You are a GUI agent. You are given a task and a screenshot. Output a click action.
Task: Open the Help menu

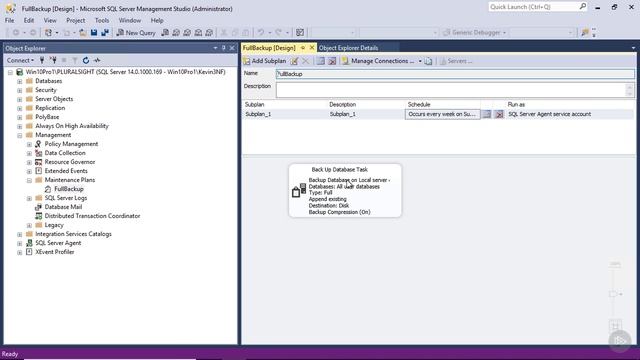click(157, 20)
